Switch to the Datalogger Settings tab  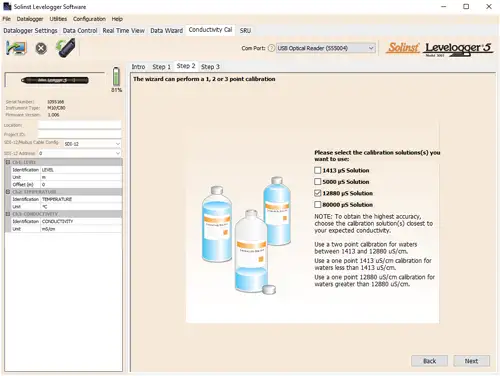(30, 31)
